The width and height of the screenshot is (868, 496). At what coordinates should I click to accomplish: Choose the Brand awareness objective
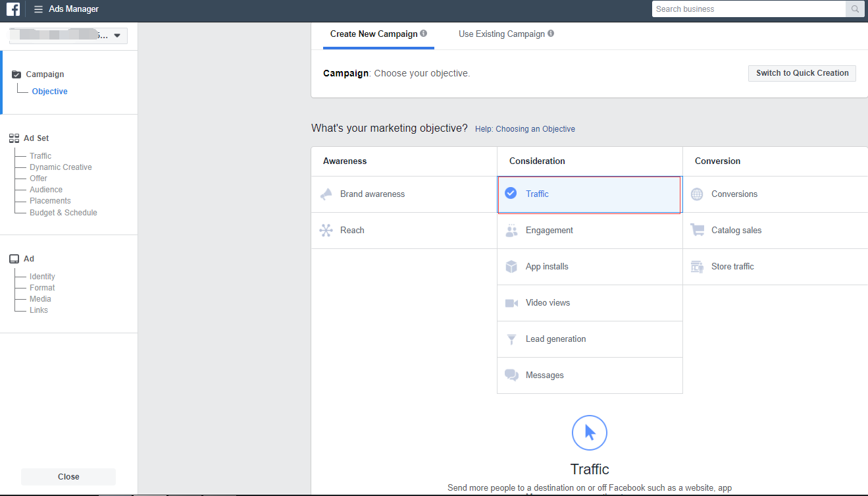pyautogui.click(x=404, y=194)
